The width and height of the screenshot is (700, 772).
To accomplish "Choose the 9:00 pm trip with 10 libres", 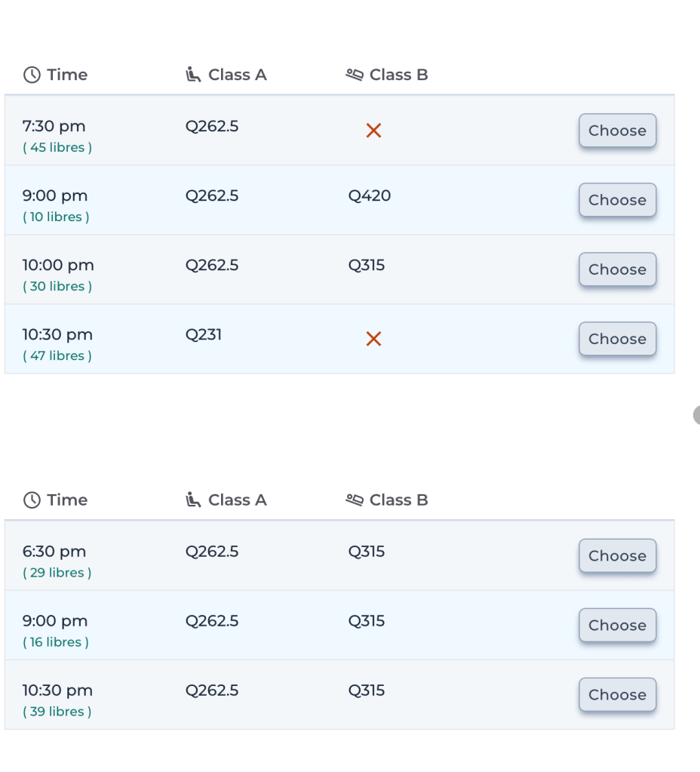I will (617, 200).
